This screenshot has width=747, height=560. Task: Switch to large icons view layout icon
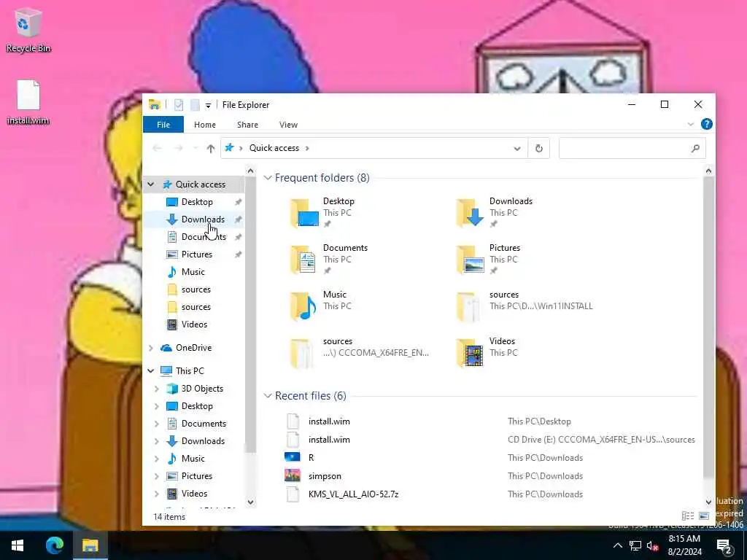click(704, 516)
